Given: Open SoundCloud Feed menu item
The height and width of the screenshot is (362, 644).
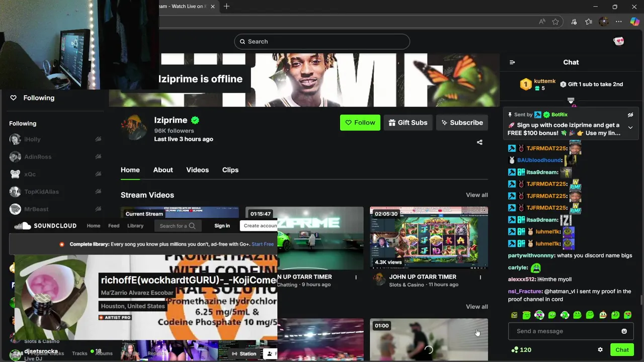Looking at the screenshot, I should pos(114,226).
